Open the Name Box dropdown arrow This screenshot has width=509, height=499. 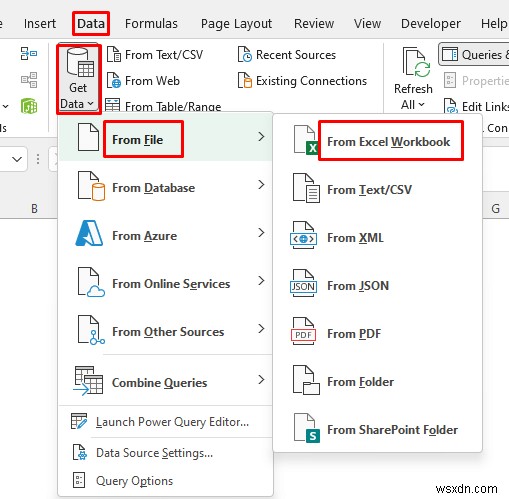[x=17, y=159]
